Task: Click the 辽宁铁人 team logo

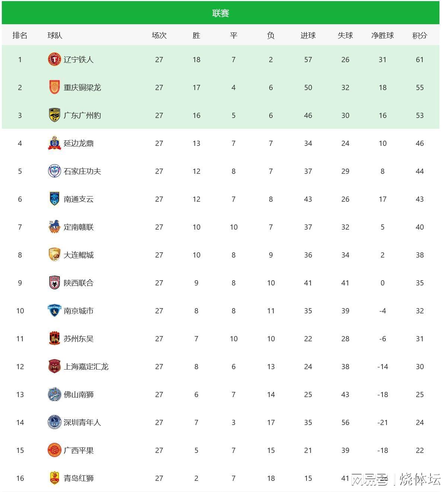Action: coord(54,60)
